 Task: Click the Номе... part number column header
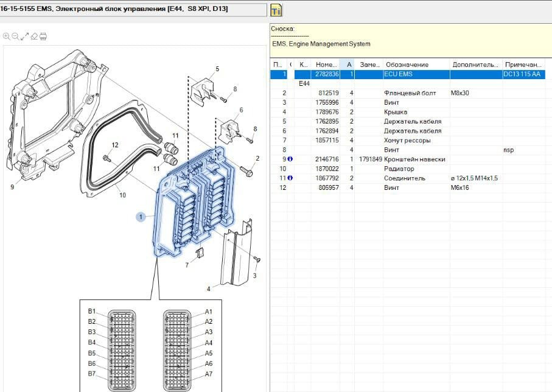[326, 65]
